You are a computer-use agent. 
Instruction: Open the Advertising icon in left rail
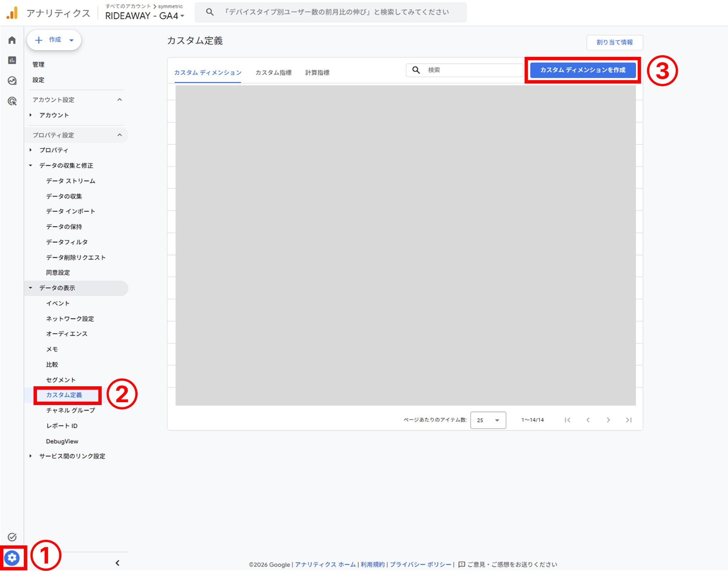[12, 101]
